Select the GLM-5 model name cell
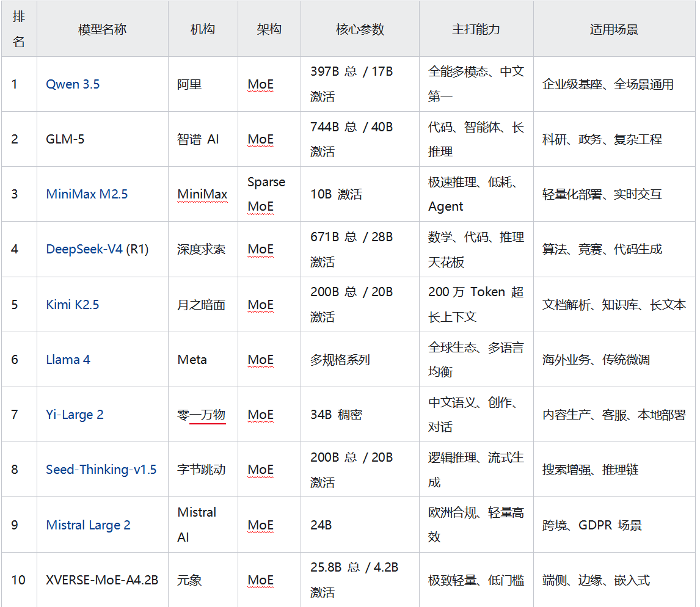Image resolution: width=700 pixels, height=607 pixels. tap(103, 139)
